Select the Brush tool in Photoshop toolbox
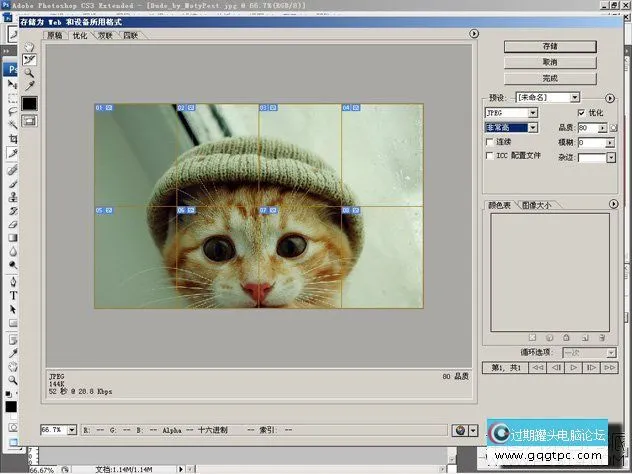This screenshot has height=474, width=632. (12, 184)
